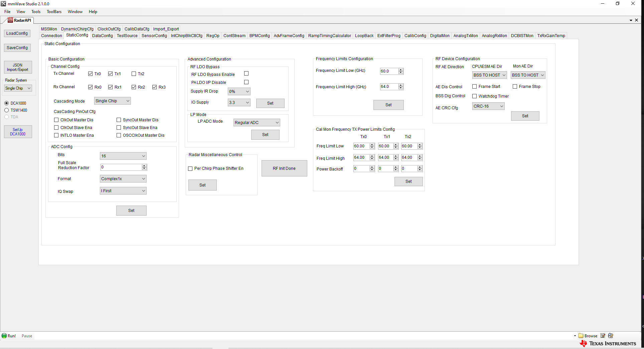This screenshot has width=644, height=349.
Task: Open the IQ Swap dropdown
Action: click(123, 191)
